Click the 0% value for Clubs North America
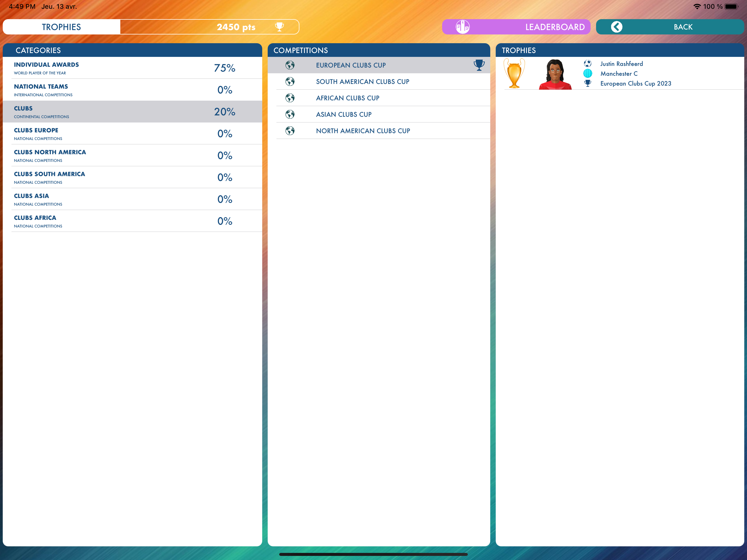Screen dimensions: 747x560 point(224,155)
